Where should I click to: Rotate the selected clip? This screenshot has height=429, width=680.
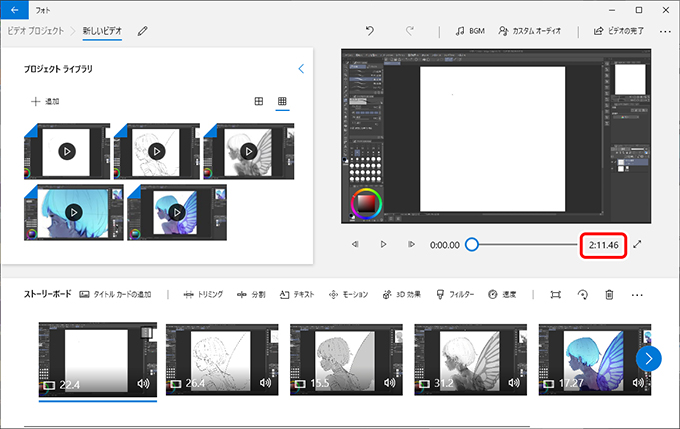tap(582, 295)
